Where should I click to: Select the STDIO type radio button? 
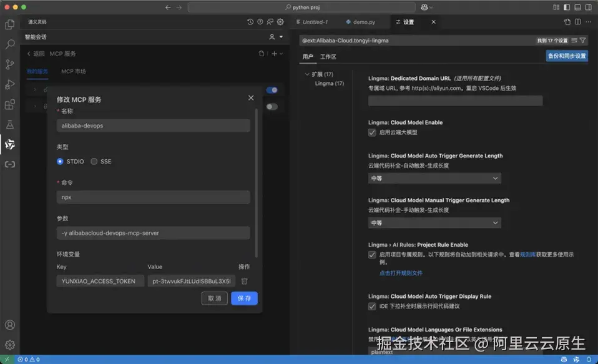(60, 161)
